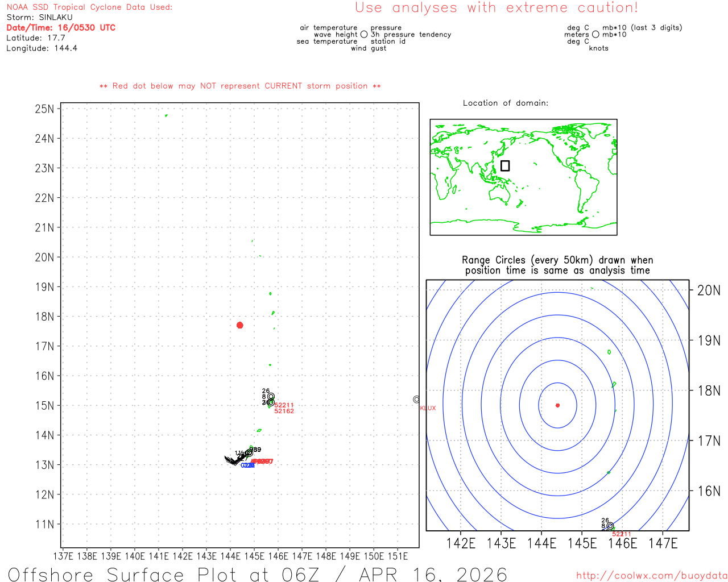728x582 pixels.
Task: Click the 'wind gust' legend label
Action: click(369, 48)
